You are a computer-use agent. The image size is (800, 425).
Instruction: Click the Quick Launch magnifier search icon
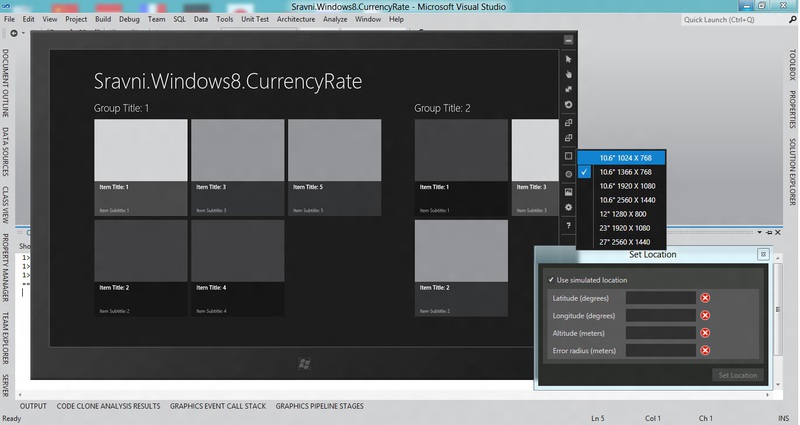pyautogui.click(x=792, y=19)
